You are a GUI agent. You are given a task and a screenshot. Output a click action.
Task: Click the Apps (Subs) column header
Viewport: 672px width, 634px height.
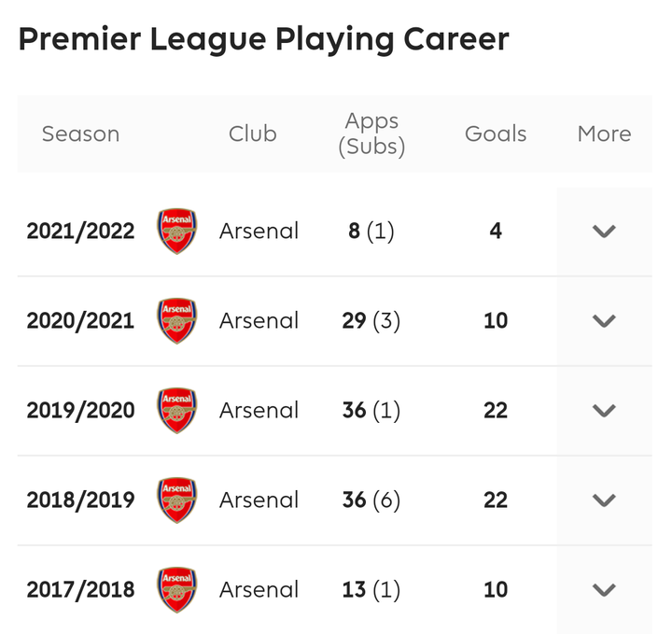click(371, 134)
